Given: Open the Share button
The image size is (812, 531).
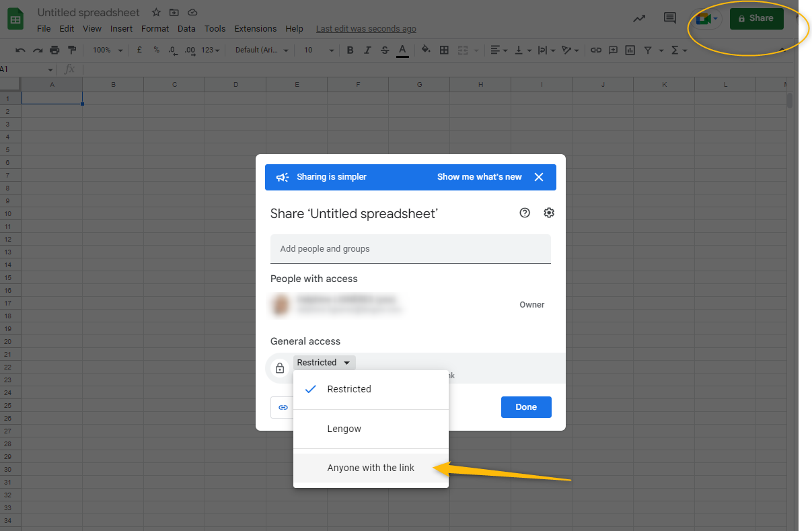Looking at the screenshot, I should point(756,18).
